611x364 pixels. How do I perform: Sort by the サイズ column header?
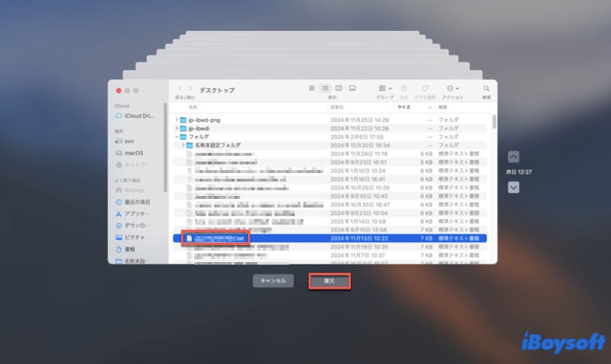(404, 106)
